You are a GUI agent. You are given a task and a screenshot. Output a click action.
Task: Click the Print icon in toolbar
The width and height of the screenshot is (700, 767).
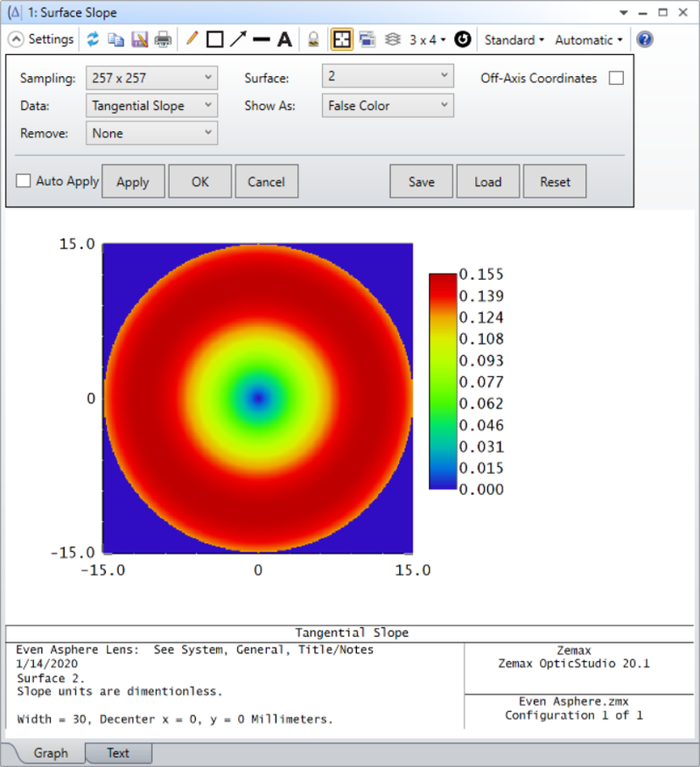coord(163,39)
